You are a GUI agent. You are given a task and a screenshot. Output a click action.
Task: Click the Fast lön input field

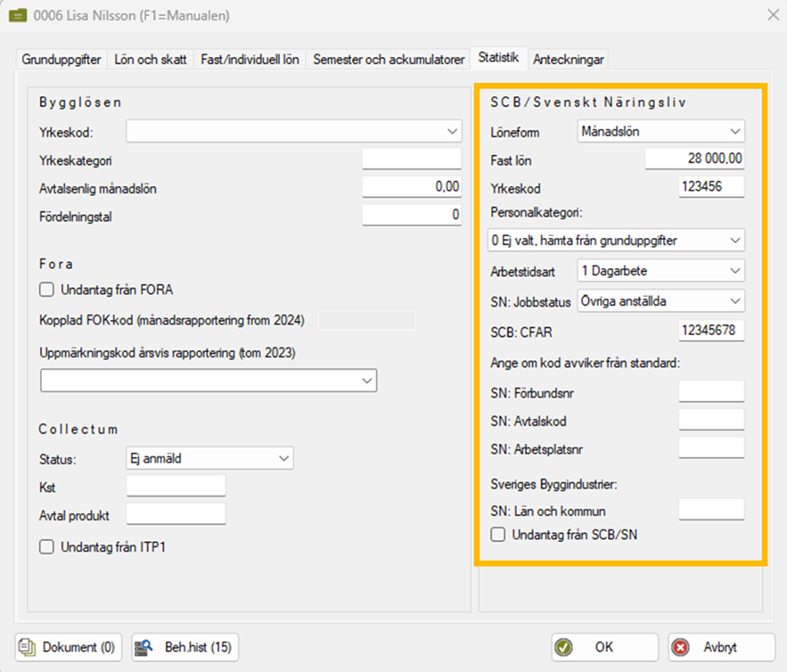tap(694, 160)
